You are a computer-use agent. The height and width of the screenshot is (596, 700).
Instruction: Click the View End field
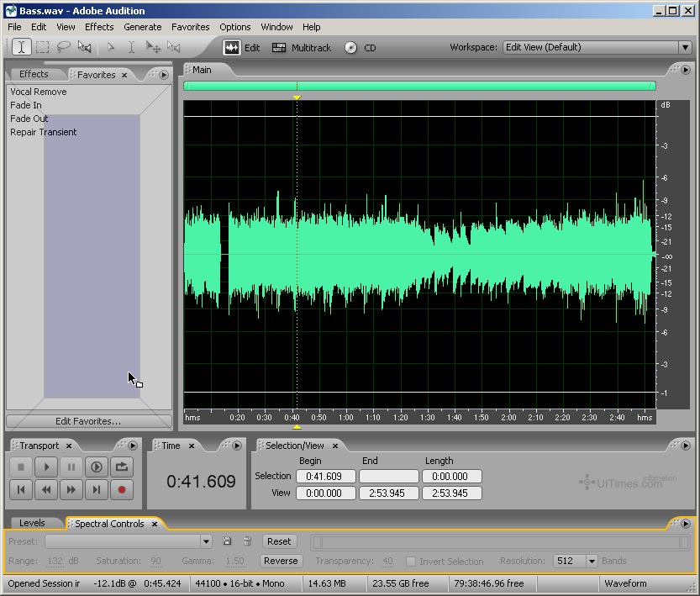(389, 493)
